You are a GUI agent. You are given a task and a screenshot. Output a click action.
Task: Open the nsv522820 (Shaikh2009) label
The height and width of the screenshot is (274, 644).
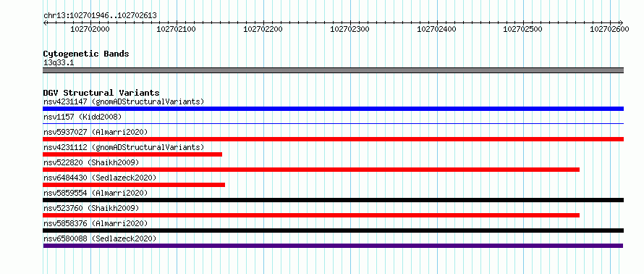[91, 162]
